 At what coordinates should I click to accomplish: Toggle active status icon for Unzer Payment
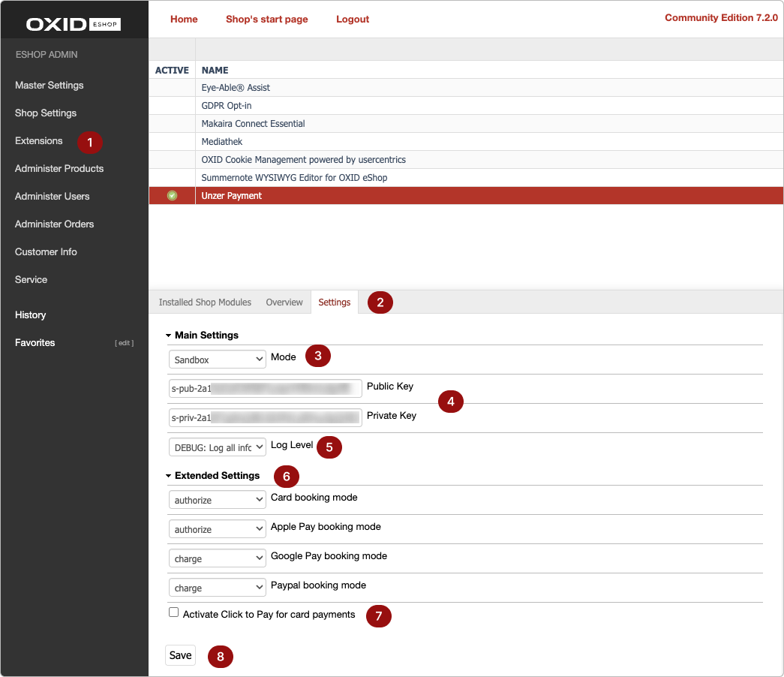[x=172, y=196]
